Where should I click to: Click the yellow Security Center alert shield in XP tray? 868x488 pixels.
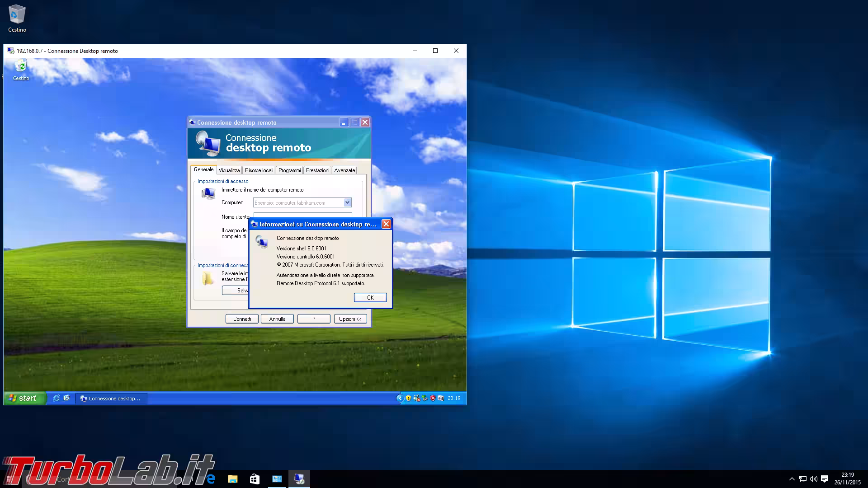tap(408, 398)
